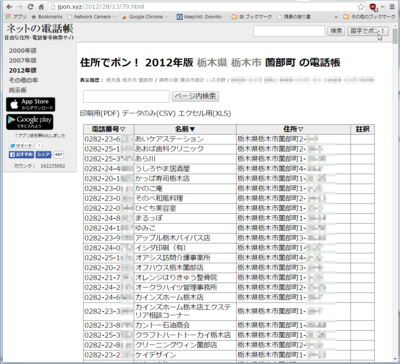Sort table by 名前 column header
The width and height of the screenshot is (400, 364).
185,129
